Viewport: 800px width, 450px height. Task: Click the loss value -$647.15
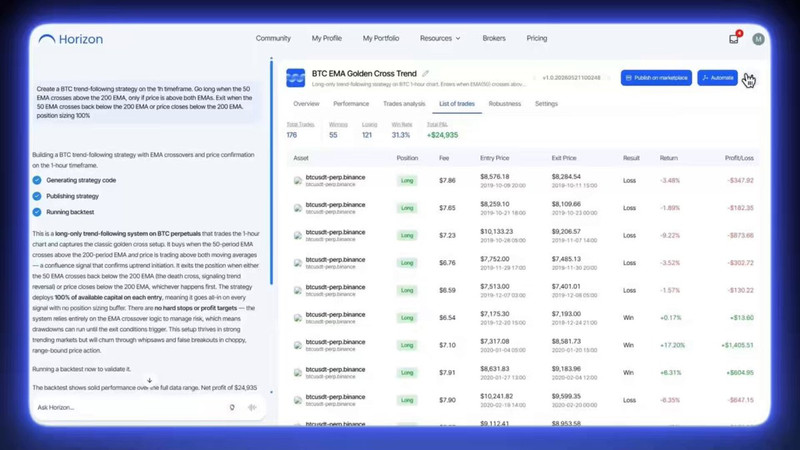740,401
